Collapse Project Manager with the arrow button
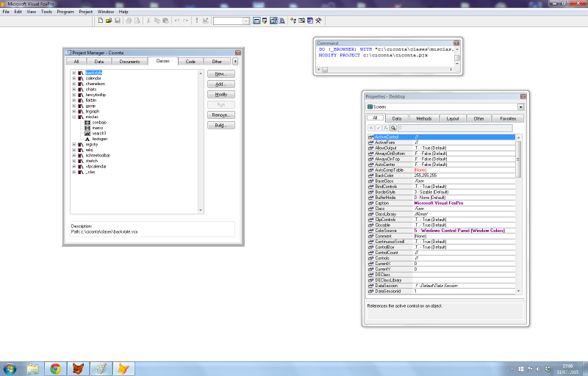Viewport: 588px width, 376px height. pyautogui.click(x=235, y=62)
